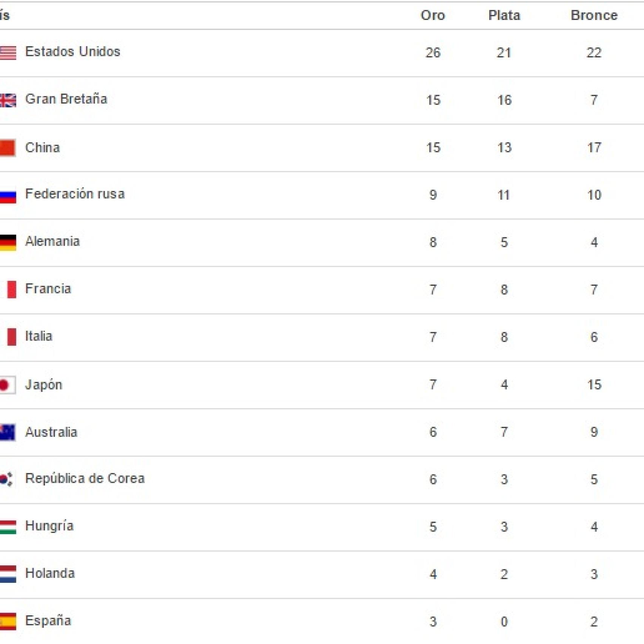This screenshot has width=644, height=644.
Task: Click the Oro column header
Action: [433, 15]
